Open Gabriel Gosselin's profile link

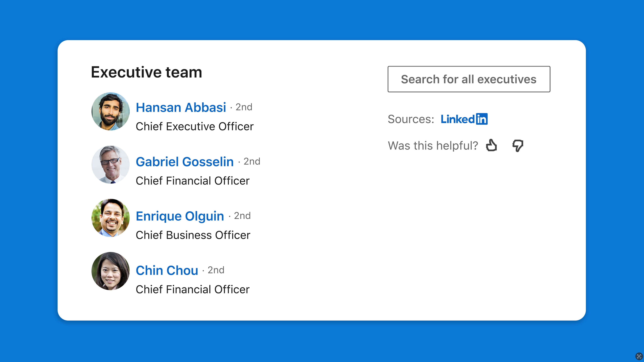point(184,162)
